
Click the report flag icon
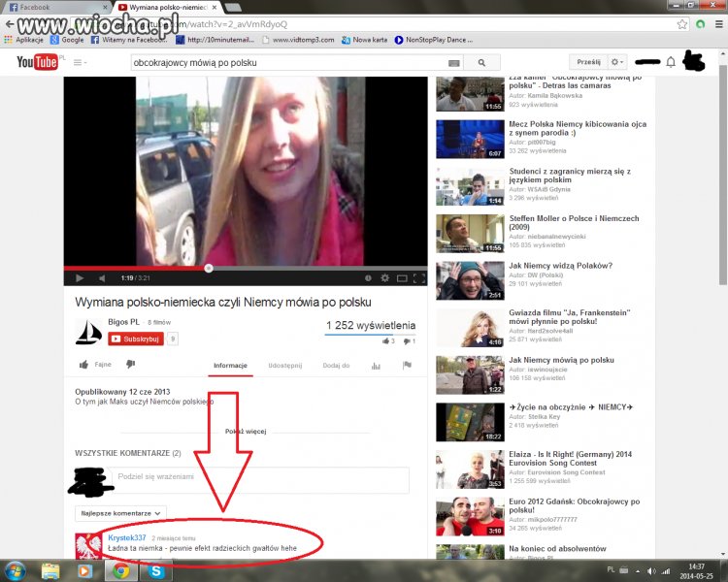(x=407, y=366)
